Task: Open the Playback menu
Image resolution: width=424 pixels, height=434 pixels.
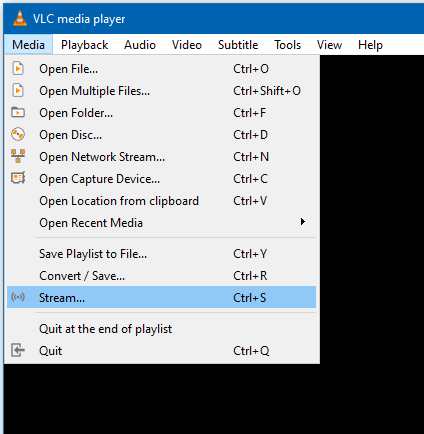Action: pos(84,45)
